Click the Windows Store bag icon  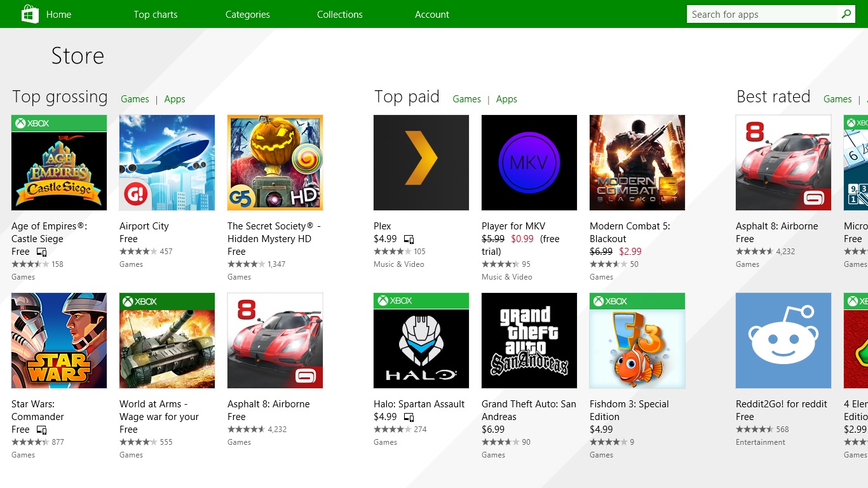pos(30,14)
